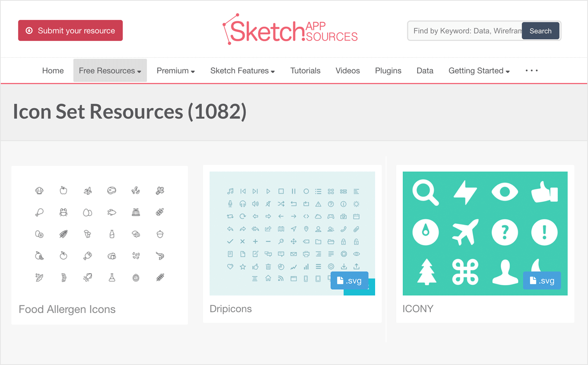Click inside the keyword search field
This screenshot has height=365, width=588.
(x=463, y=31)
